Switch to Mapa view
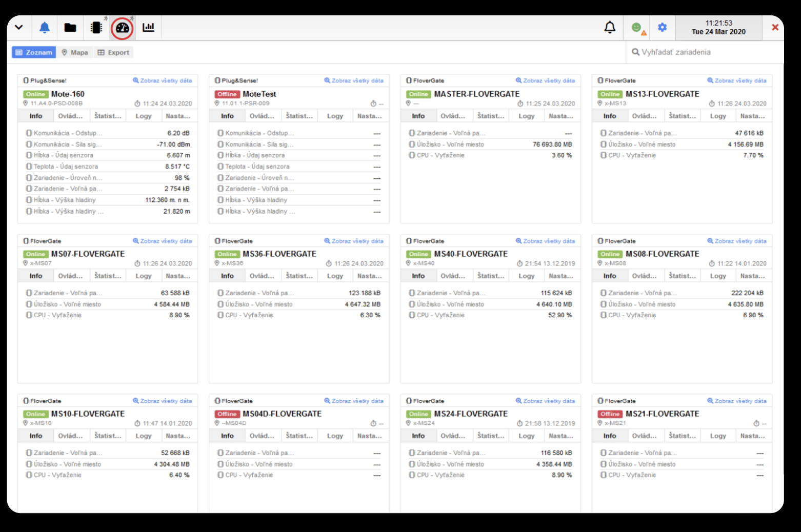The image size is (801, 532). click(x=75, y=52)
